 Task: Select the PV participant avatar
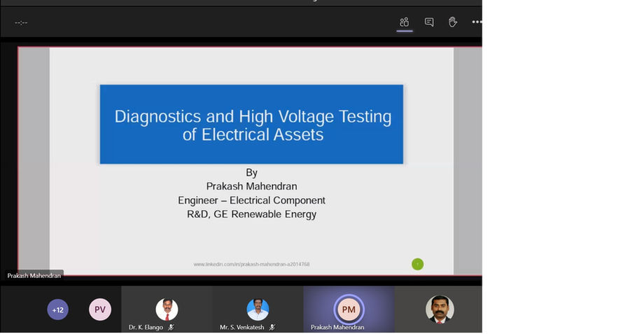[100, 309]
